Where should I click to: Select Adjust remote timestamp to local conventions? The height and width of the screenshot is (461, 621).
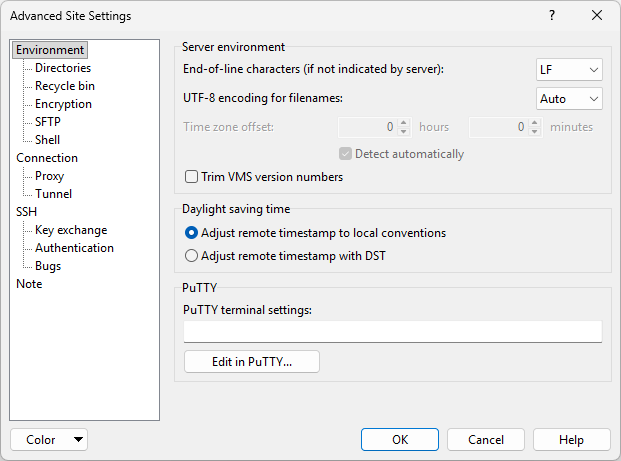click(192, 233)
